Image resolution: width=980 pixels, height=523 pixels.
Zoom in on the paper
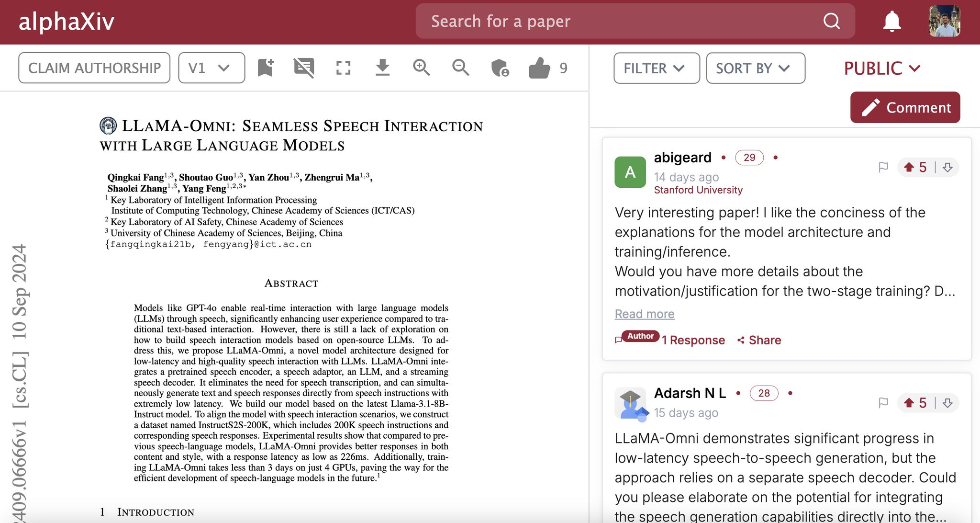click(x=422, y=68)
